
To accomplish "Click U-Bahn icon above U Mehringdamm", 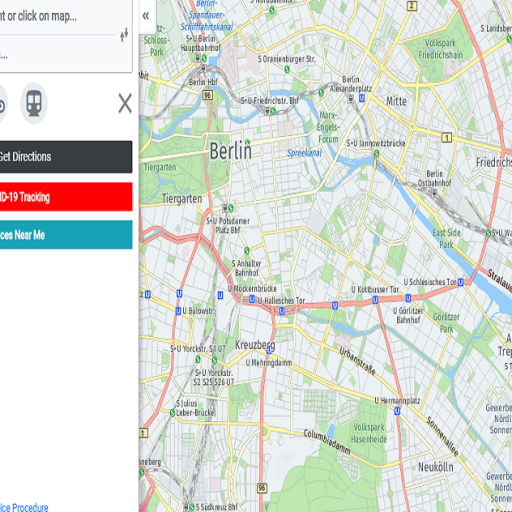I will [x=269, y=350].
